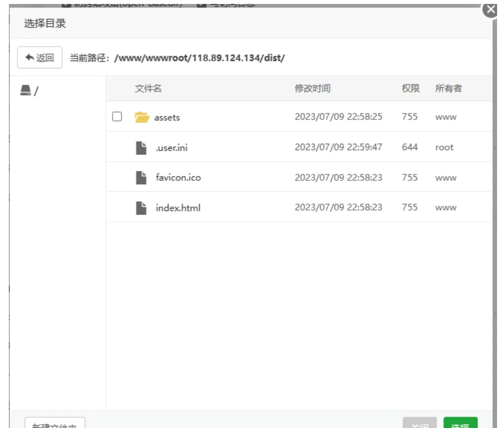Screen dimensions: 504x428
Task: Click the 文件名 column header
Action: [148, 88]
